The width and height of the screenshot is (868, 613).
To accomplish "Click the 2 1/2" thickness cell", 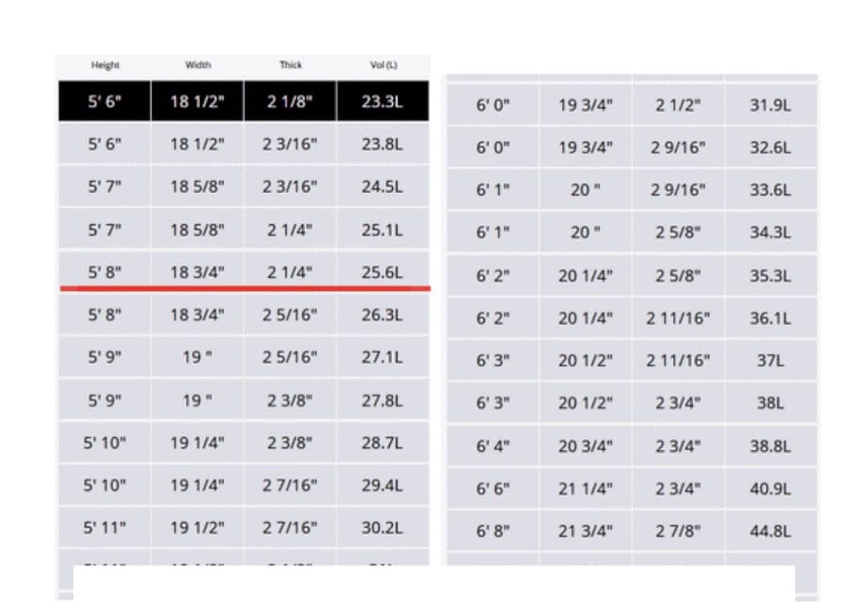I will pyautogui.click(x=678, y=105).
